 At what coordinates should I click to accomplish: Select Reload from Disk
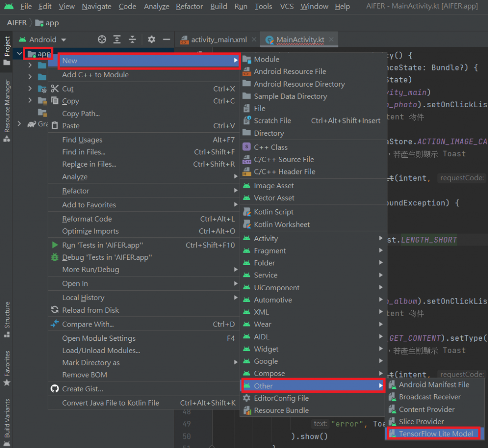click(x=144, y=310)
